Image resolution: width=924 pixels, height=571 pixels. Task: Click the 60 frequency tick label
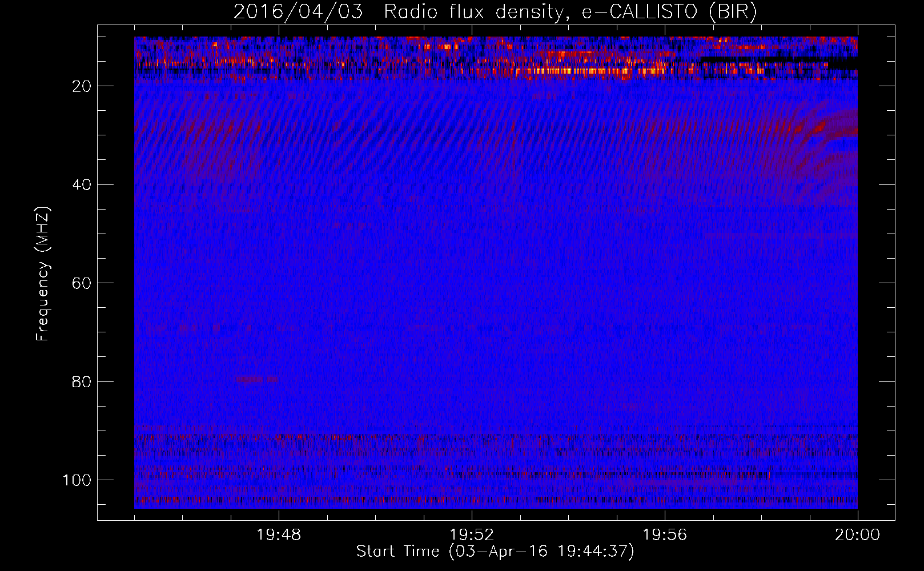82,283
